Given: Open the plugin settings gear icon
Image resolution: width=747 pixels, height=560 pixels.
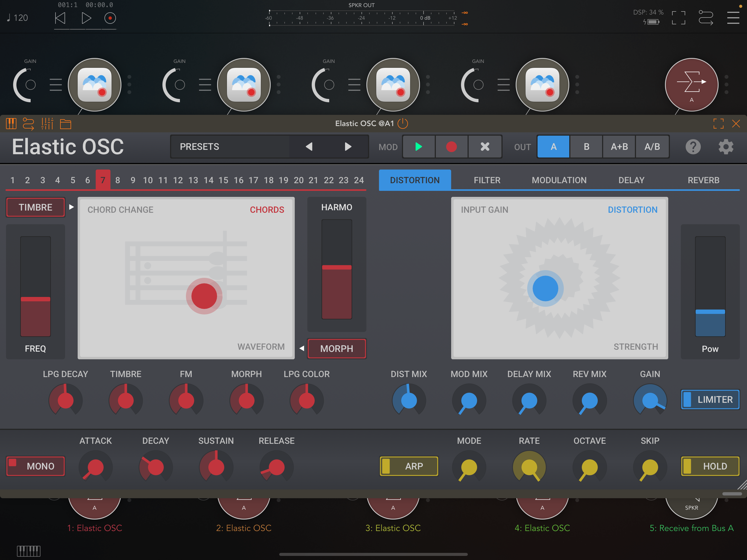Looking at the screenshot, I should pyautogui.click(x=726, y=147).
